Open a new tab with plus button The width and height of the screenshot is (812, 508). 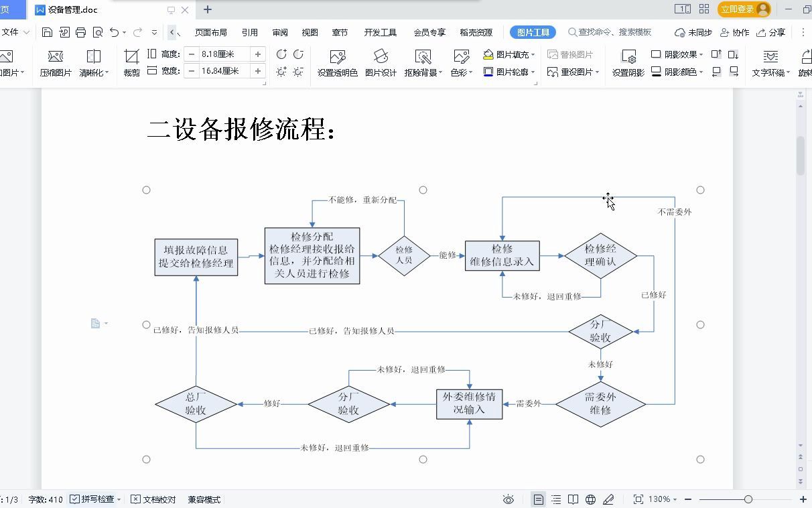(x=208, y=9)
